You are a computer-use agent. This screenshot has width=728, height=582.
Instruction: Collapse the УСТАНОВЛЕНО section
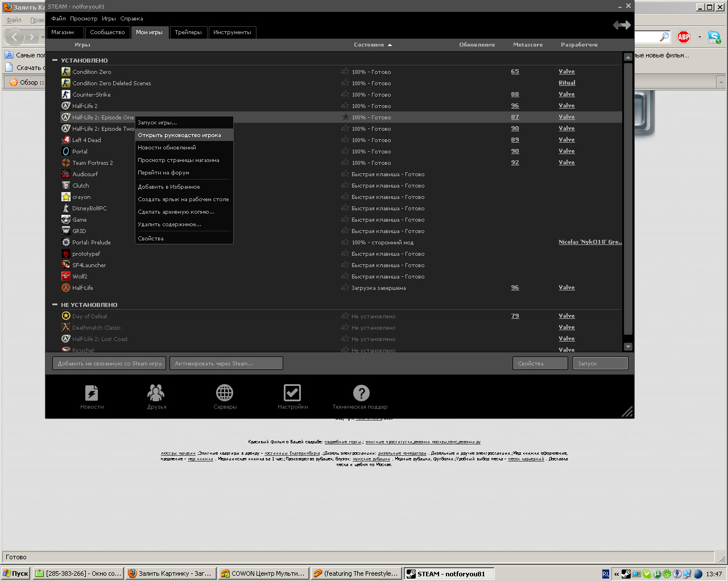click(x=55, y=60)
